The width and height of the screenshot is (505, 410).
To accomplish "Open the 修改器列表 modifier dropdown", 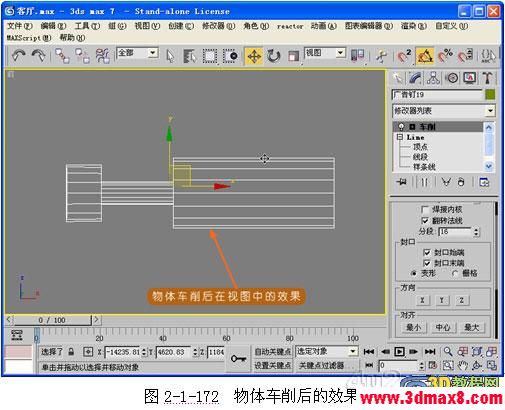I will coord(444,110).
